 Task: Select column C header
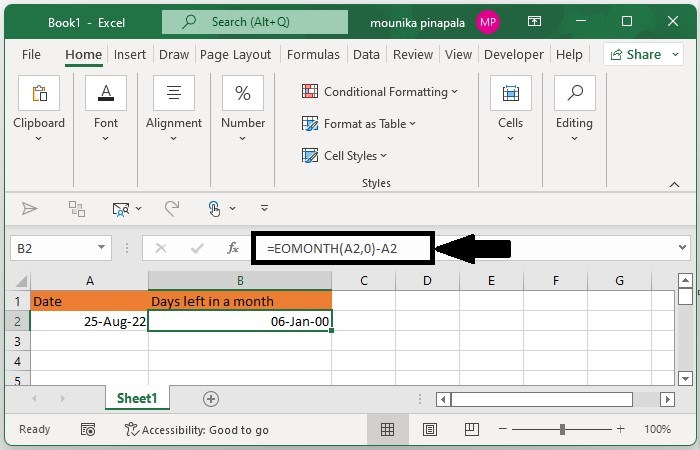(x=364, y=281)
